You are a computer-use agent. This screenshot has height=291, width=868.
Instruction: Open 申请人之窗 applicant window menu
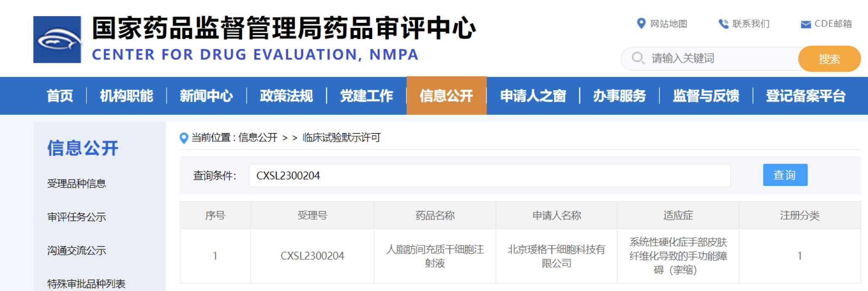point(533,96)
